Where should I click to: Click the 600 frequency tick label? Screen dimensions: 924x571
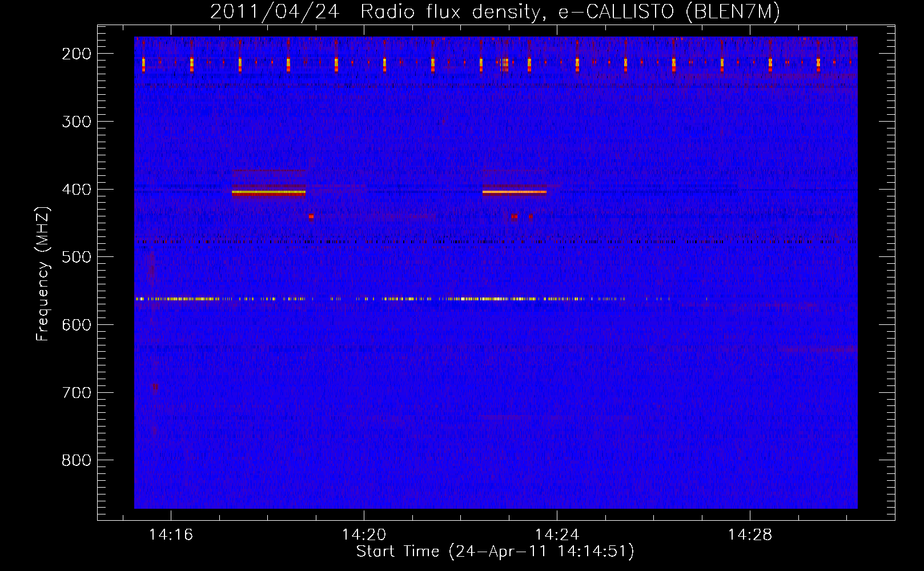(x=77, y=325)
